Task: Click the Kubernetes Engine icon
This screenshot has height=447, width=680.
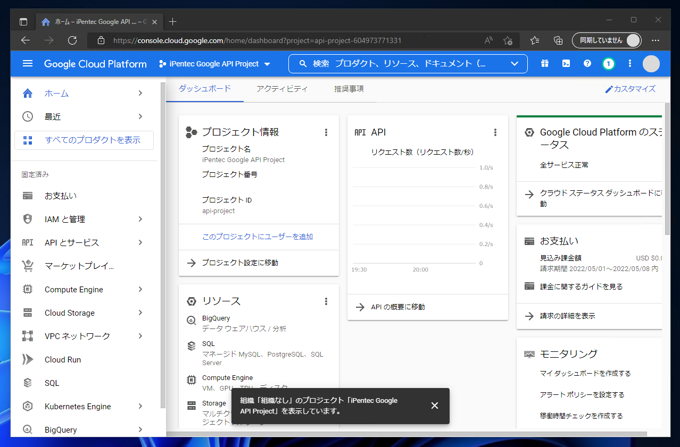Action: tap(27, 406)
